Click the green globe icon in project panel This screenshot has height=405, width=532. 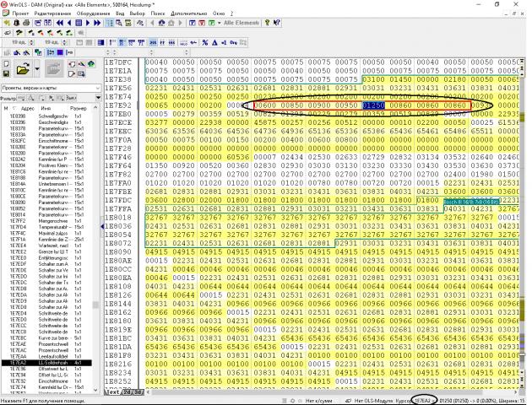[x=91, y=64]
